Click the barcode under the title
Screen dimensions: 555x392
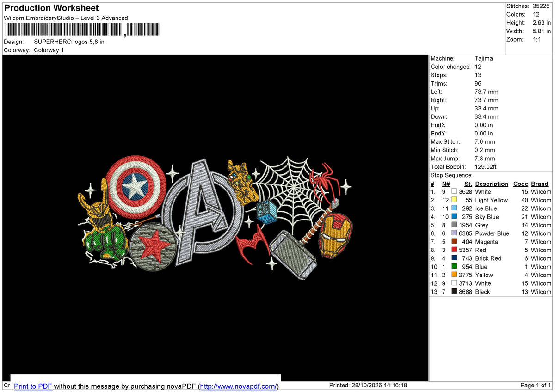[x=82, y=30]
